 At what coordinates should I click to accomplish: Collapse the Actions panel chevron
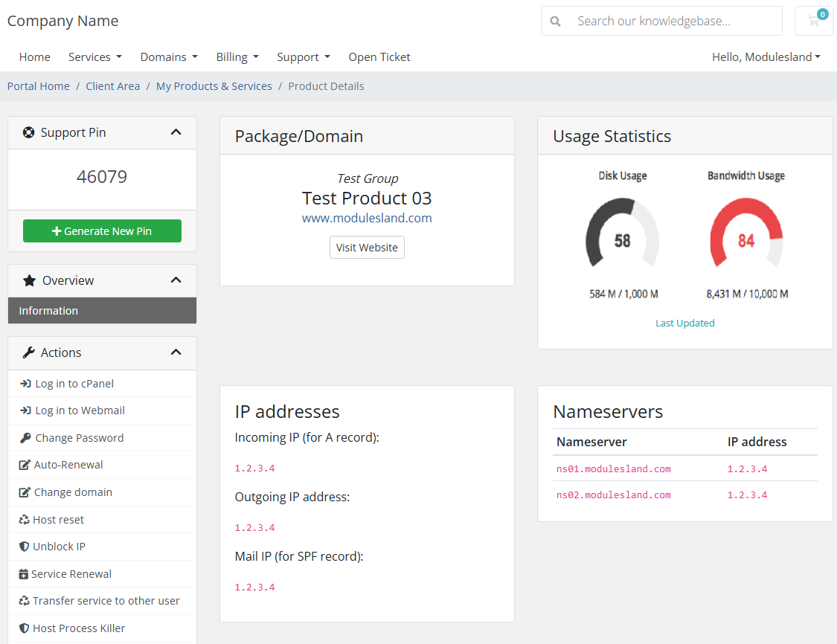click(176, 352)
